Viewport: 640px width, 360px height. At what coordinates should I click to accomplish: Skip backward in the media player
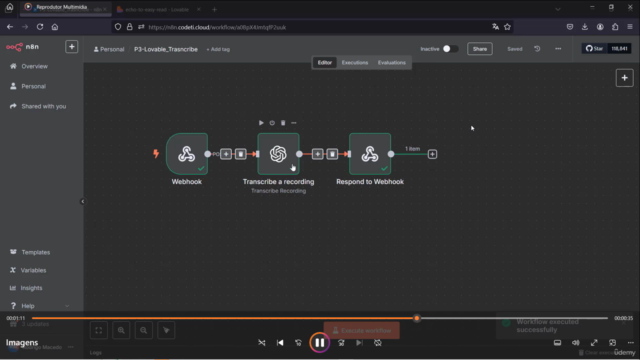tap(298, 343)
